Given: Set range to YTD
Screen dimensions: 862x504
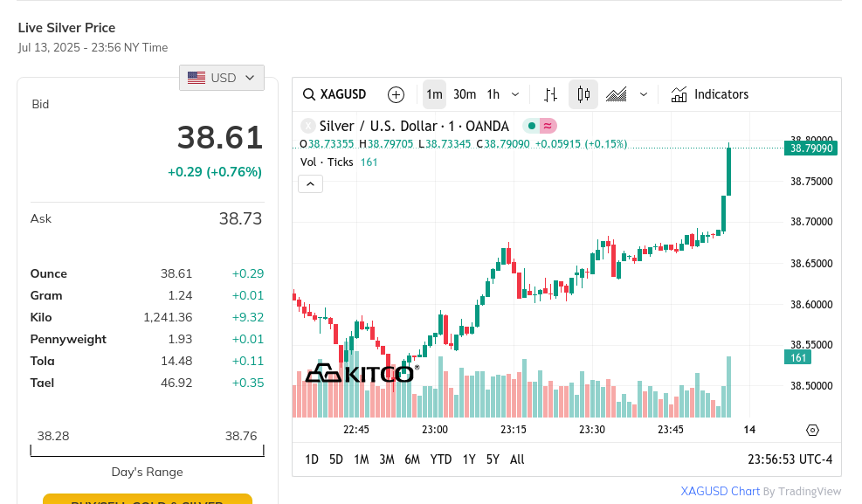Looking at the screenshot, I should tap(441, 459).
